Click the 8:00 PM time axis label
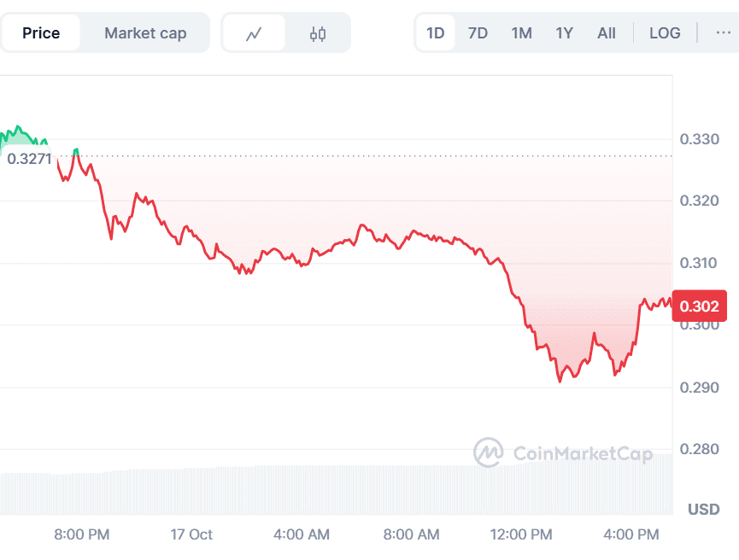The width and height of the screenshot is (739, 560). coord(82,534)
